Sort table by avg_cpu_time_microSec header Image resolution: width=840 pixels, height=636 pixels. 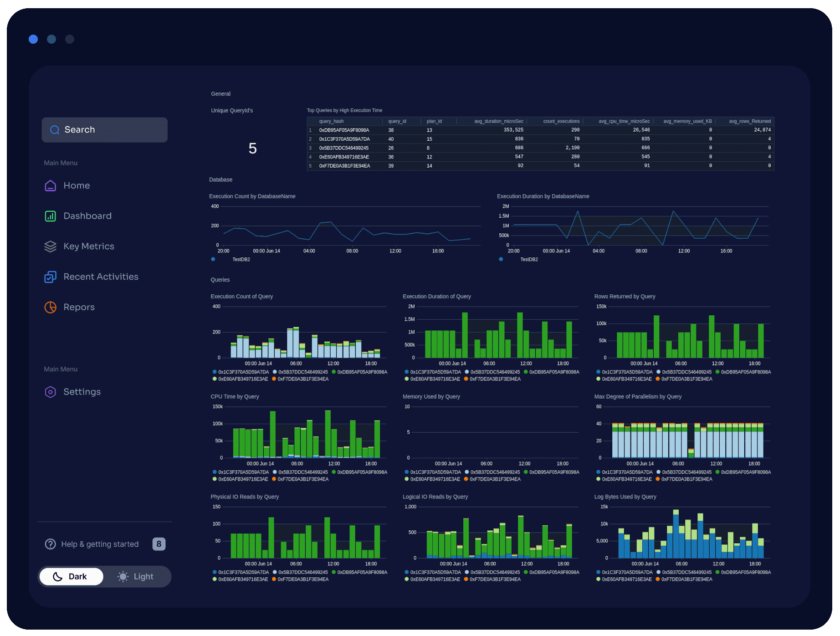pos(624,121)
